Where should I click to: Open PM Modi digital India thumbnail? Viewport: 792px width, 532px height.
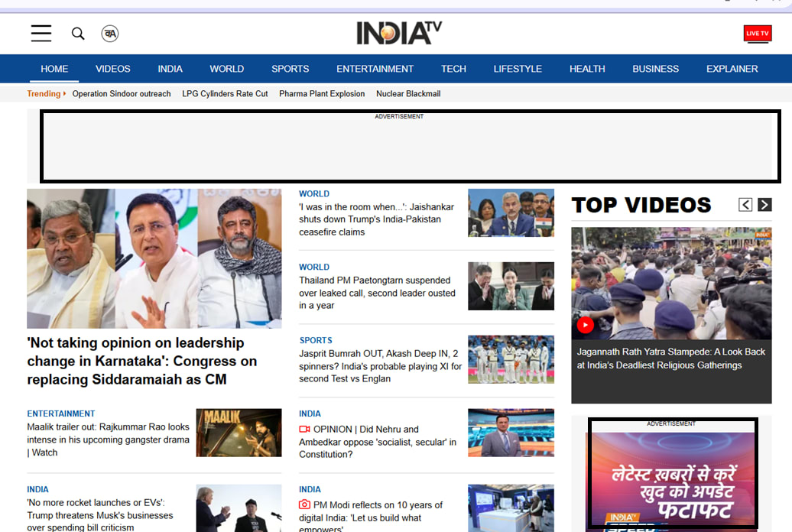pos(511,508)
